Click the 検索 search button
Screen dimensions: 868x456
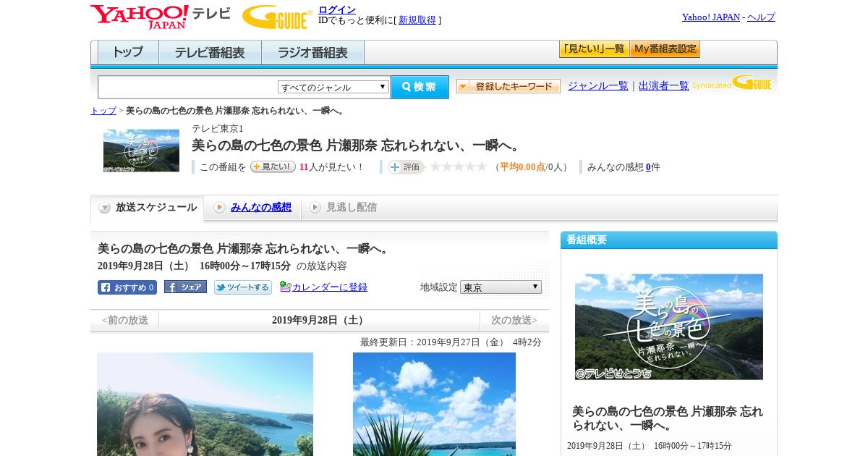(420, 87)
